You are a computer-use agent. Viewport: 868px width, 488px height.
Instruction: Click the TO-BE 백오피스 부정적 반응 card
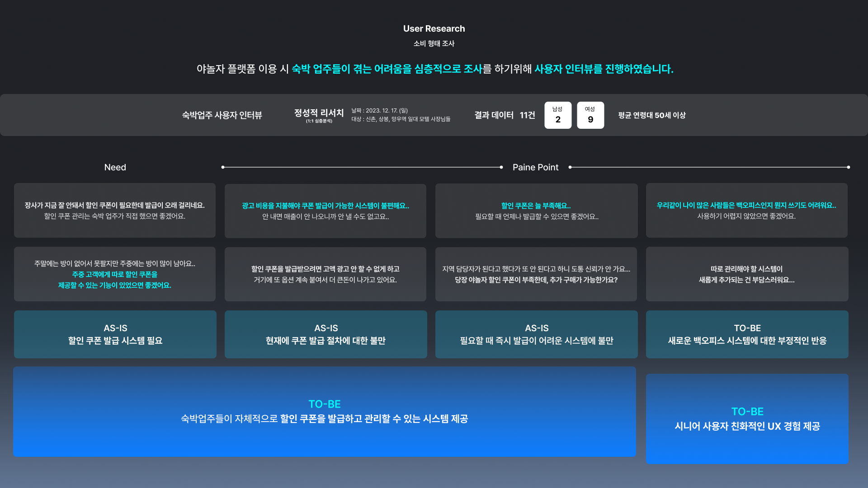(x=746, y=334)
